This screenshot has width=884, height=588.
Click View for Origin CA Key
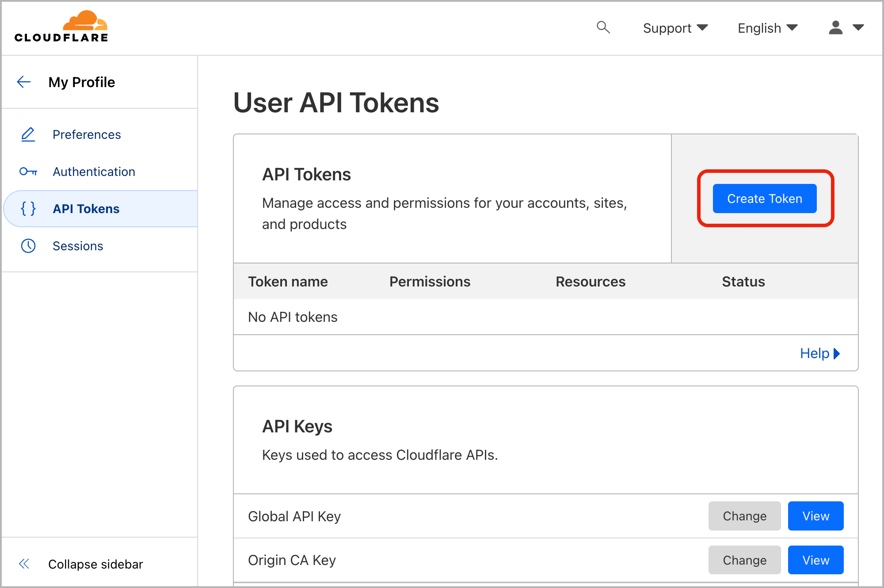click(x=815, y=560)
